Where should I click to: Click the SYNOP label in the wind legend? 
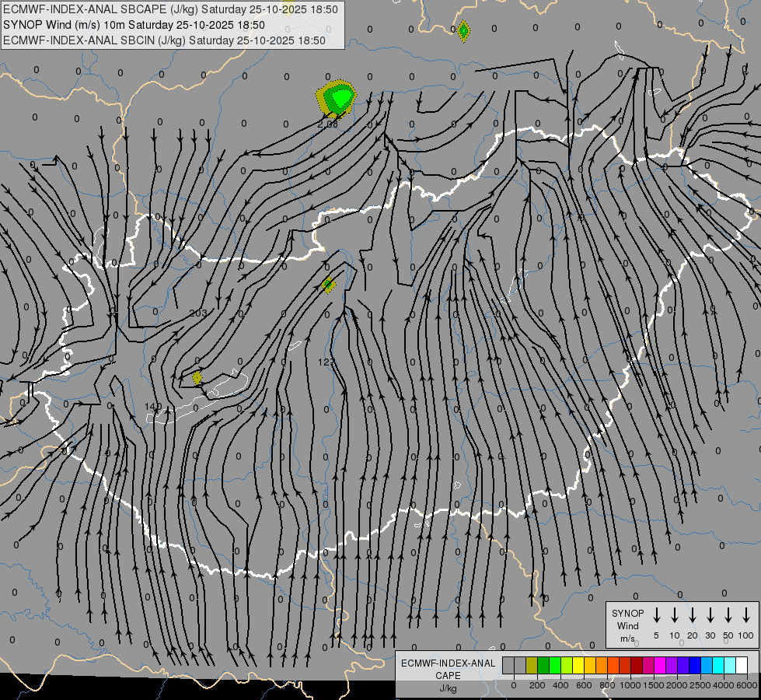point(627,613)
